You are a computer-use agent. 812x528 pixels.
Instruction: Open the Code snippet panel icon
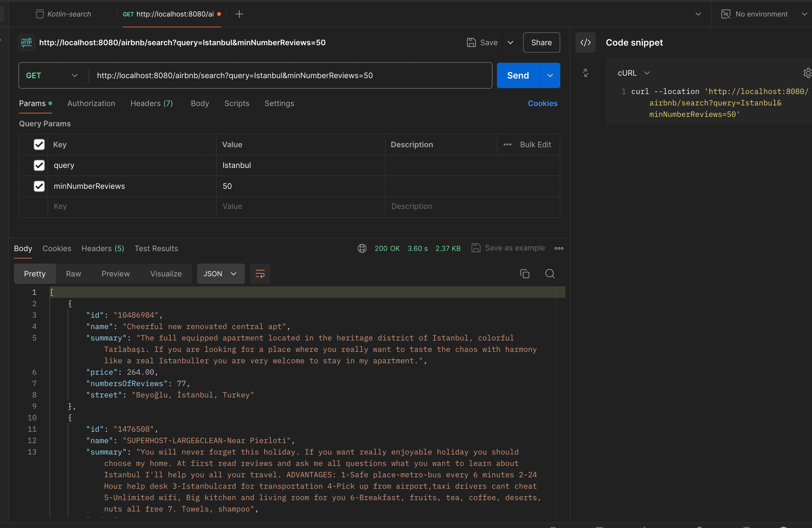[586, 42]
